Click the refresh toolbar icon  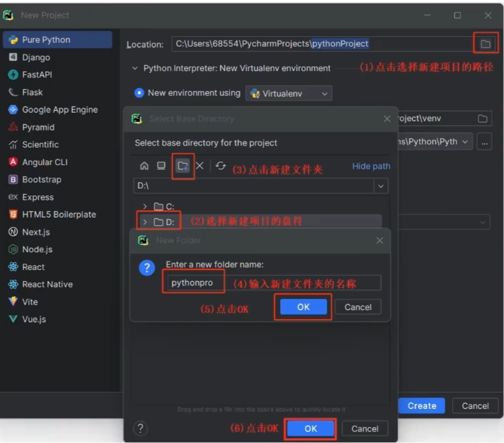(220, 166)
